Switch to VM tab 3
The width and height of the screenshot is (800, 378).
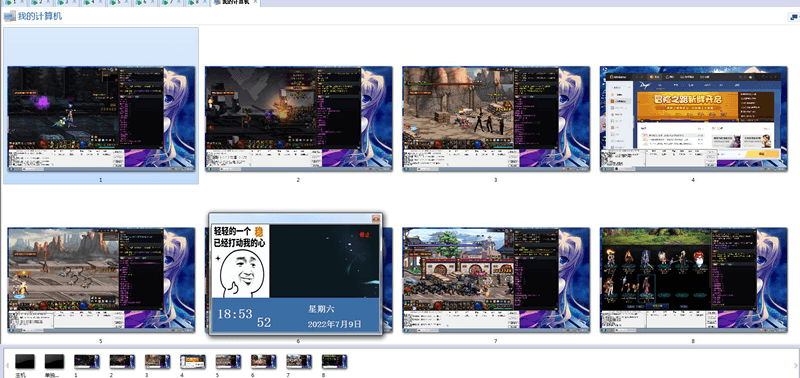pyautogui.click(x=66, y=2)
